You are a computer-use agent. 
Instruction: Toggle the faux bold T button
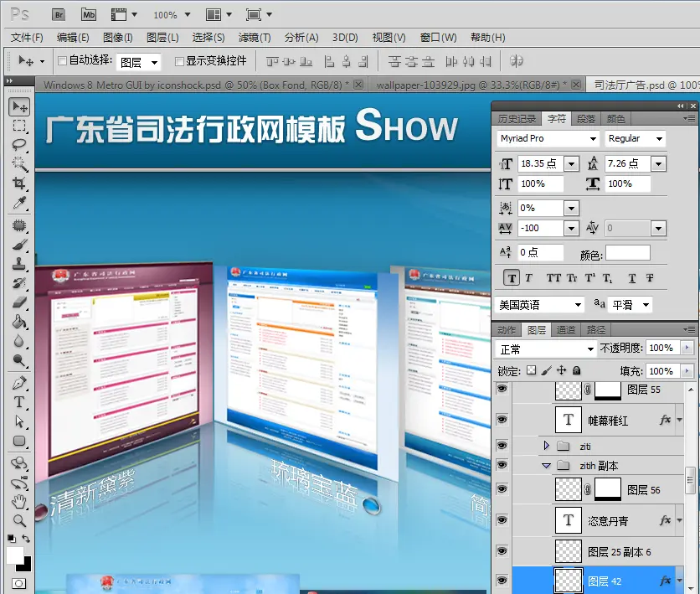tap(512, 278)
